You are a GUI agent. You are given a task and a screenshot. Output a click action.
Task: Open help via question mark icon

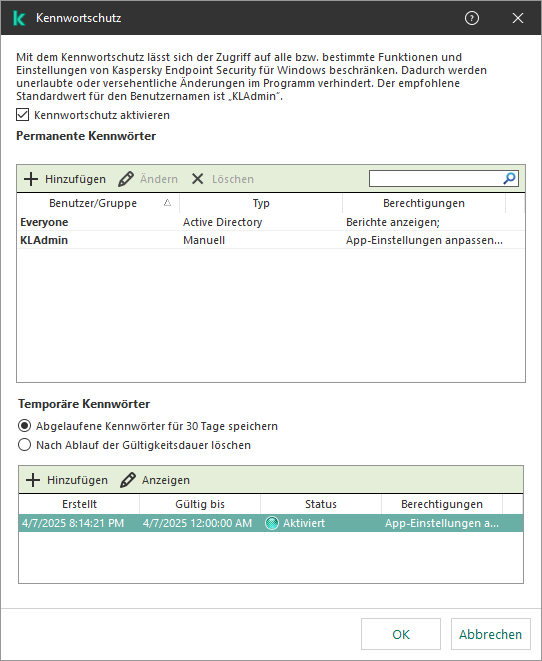click(x=472, y=18)
